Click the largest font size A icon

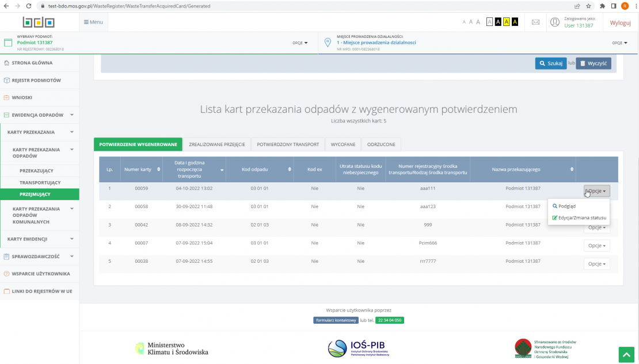pyautogui.click(x=478, y=22)
